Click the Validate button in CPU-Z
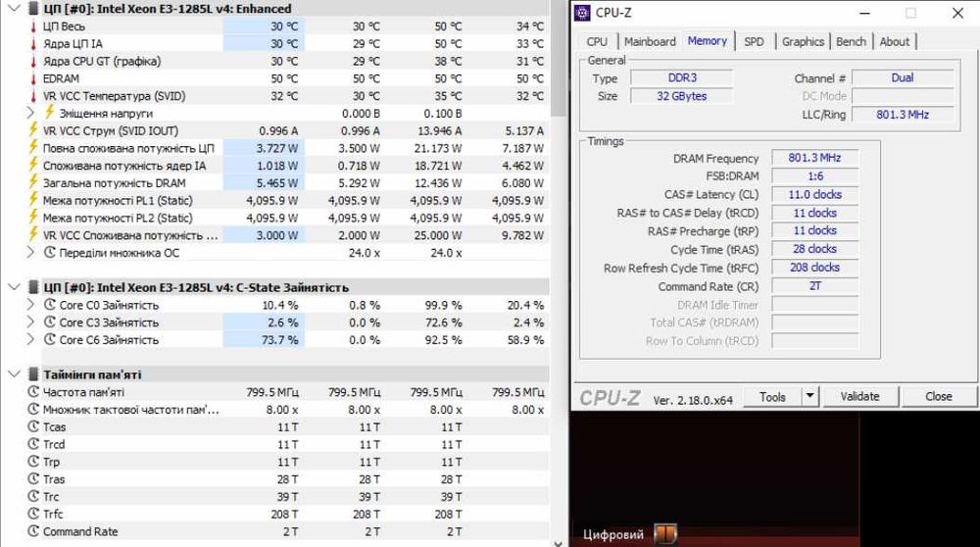The image size is (980, 547). click(860, 397)
